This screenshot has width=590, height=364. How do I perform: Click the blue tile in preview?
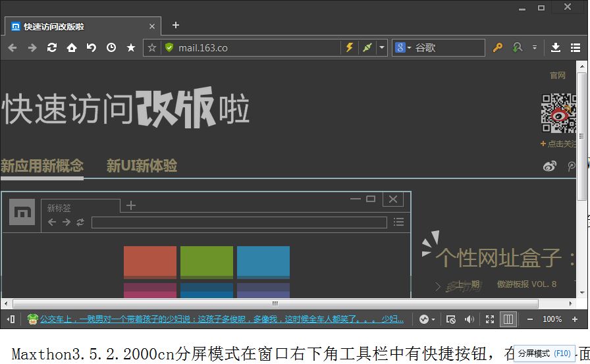pos(263,262)
